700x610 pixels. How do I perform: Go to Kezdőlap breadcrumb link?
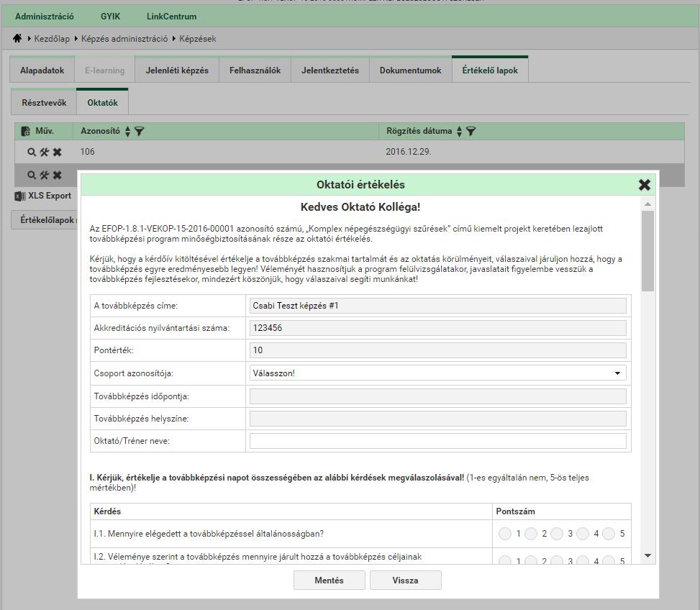tap(52, 39)
